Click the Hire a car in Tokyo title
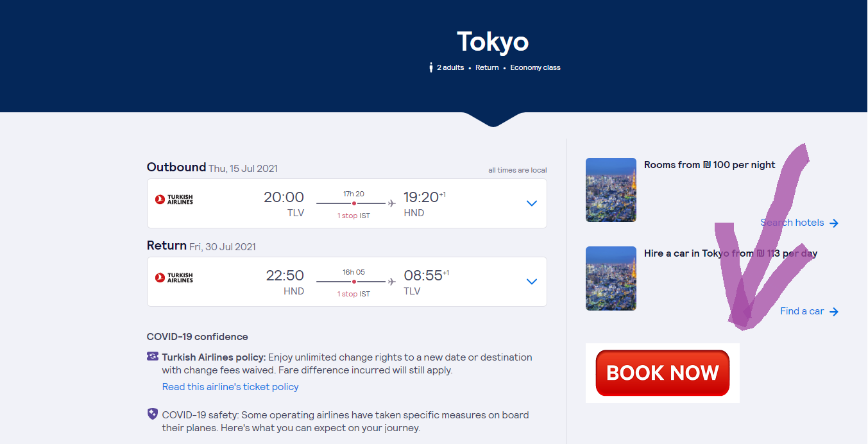 (x=730, y=253)
